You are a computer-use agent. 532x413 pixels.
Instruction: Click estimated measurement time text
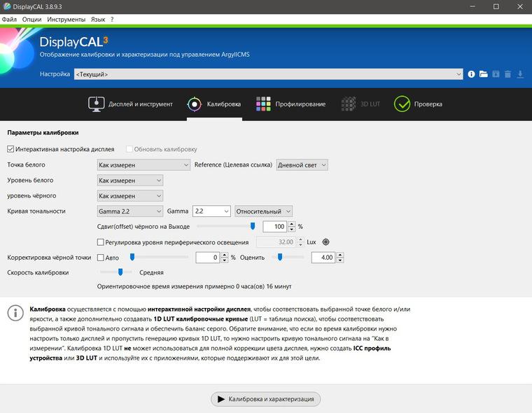click(194, 286)
